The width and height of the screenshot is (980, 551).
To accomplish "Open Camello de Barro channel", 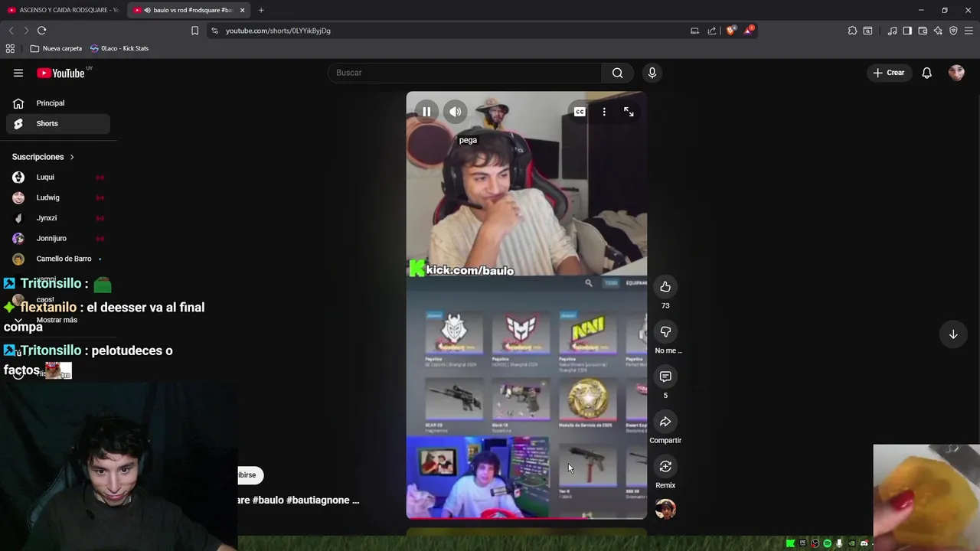I will [x=58, y=259].
